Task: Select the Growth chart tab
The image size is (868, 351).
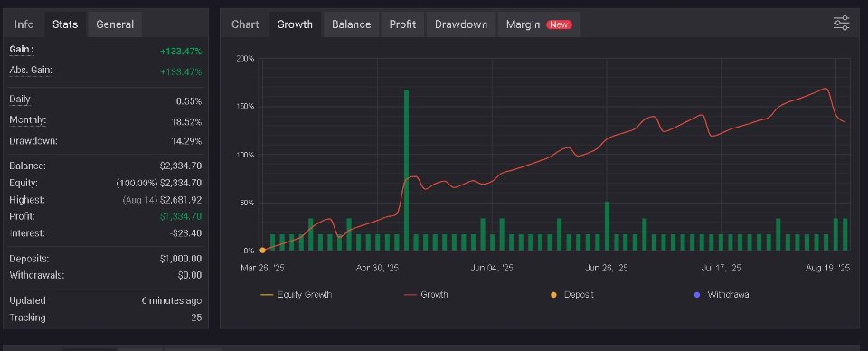Action: 295,24
